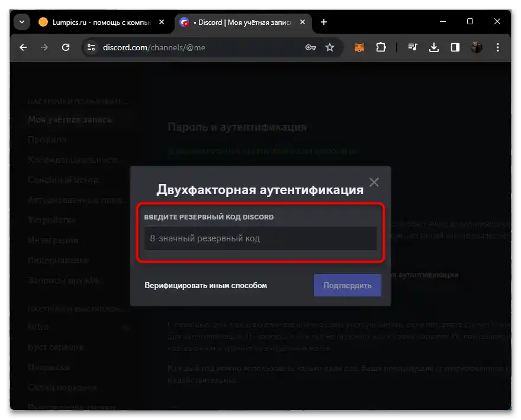This screenshot has height=420, width=521.
Task: Reload the Discord page
Action: pyautogui.click(x=66, y=48)
